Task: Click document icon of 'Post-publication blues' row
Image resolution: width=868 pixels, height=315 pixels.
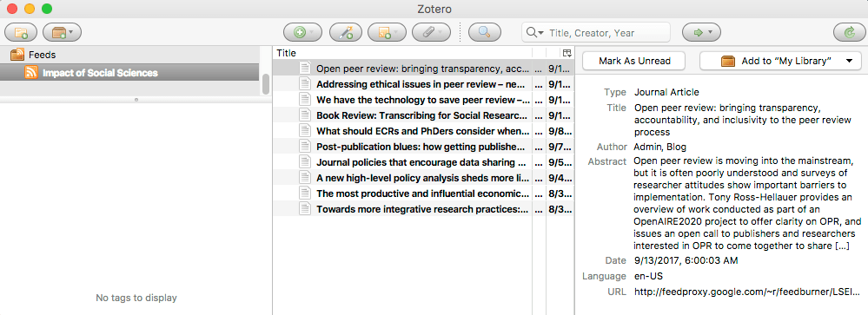Action: [x=305, y=147]
